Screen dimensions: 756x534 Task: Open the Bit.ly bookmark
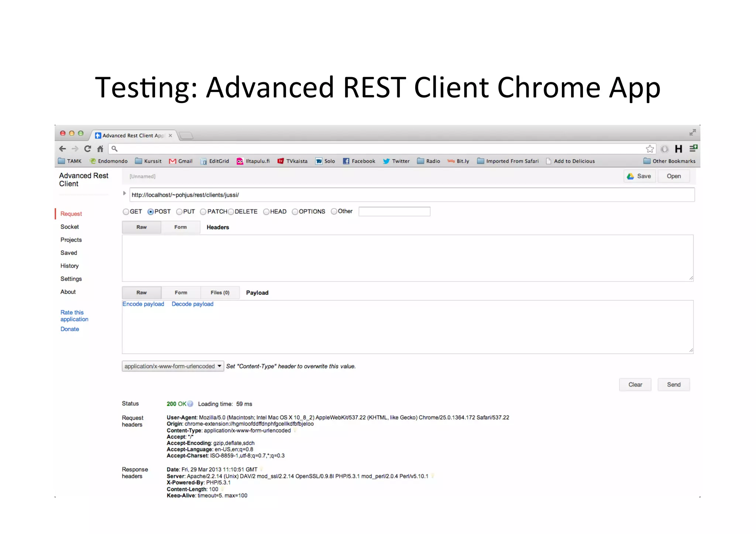tap(458, 161)
